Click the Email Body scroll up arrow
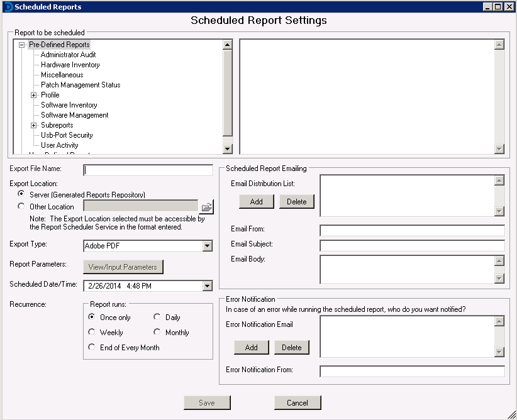The width and height of the screenshot is (517, 420). (x=499, y=261)
